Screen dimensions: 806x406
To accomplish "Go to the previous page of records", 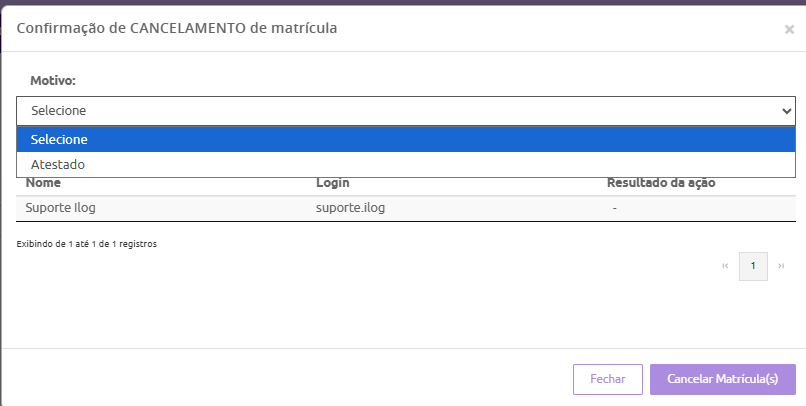I will click(x=725, y=266).
